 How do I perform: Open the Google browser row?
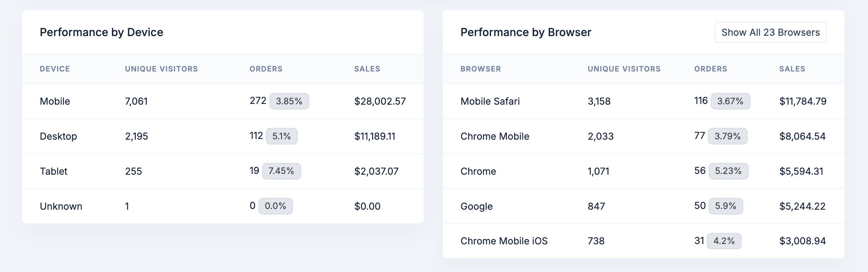(643, 206)
